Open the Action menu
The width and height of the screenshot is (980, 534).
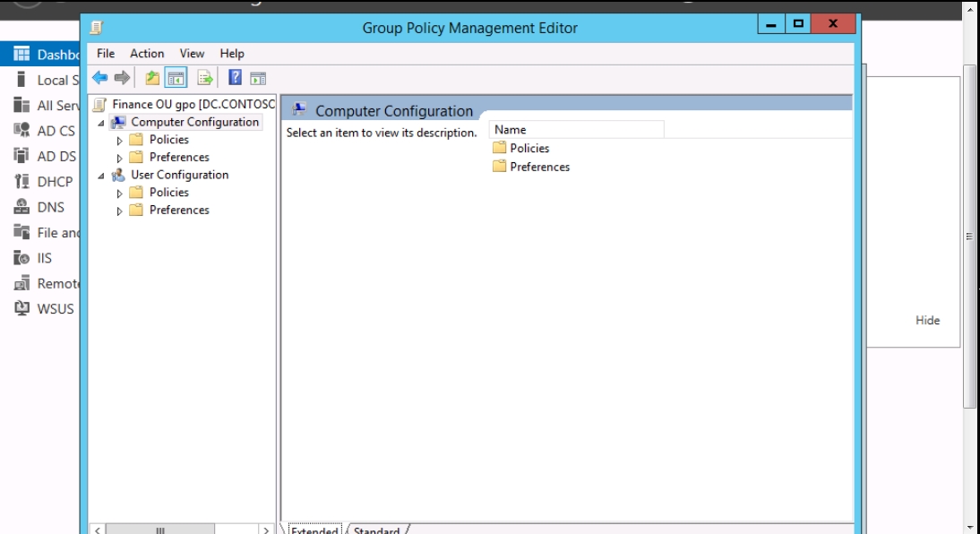147,54
